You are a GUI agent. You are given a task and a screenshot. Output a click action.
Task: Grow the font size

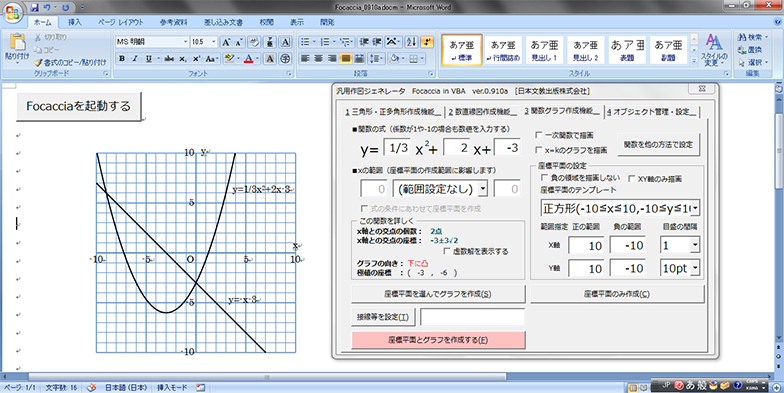pos(226,42)
